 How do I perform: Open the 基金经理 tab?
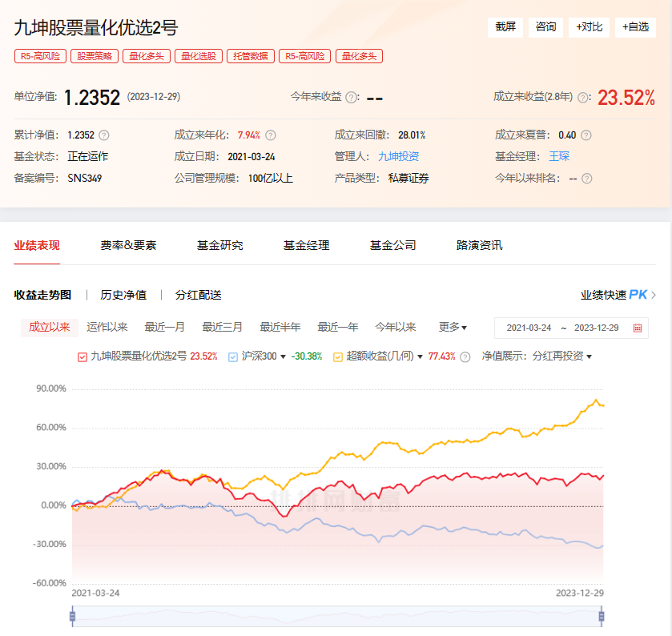click(307, 246)
